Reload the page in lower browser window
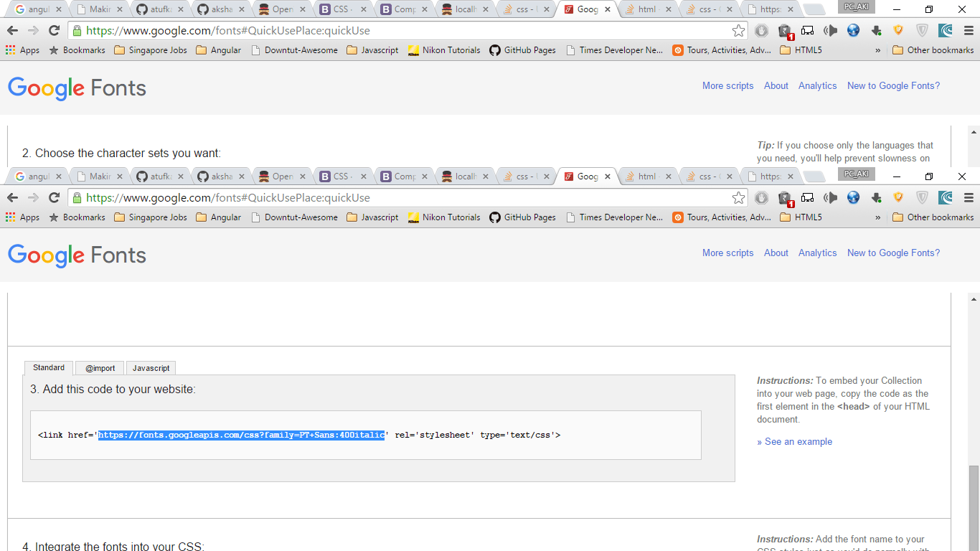 (54, 198)
